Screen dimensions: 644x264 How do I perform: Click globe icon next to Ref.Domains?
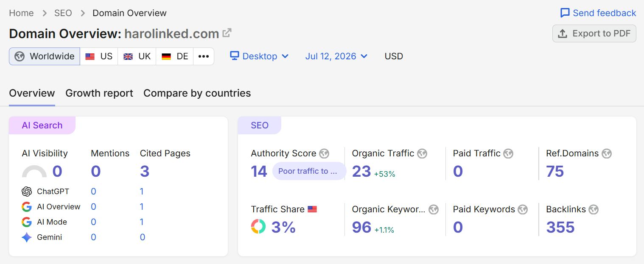click(607, 153)
